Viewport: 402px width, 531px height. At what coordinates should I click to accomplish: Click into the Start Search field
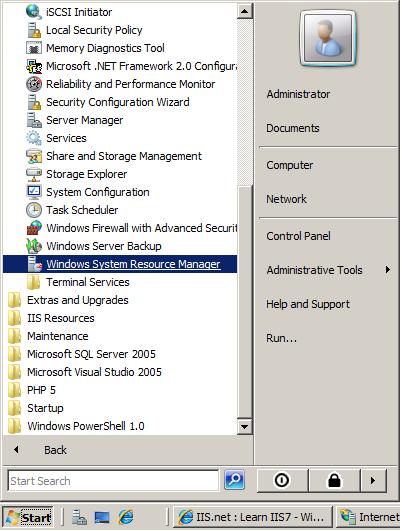pos(113,480)
